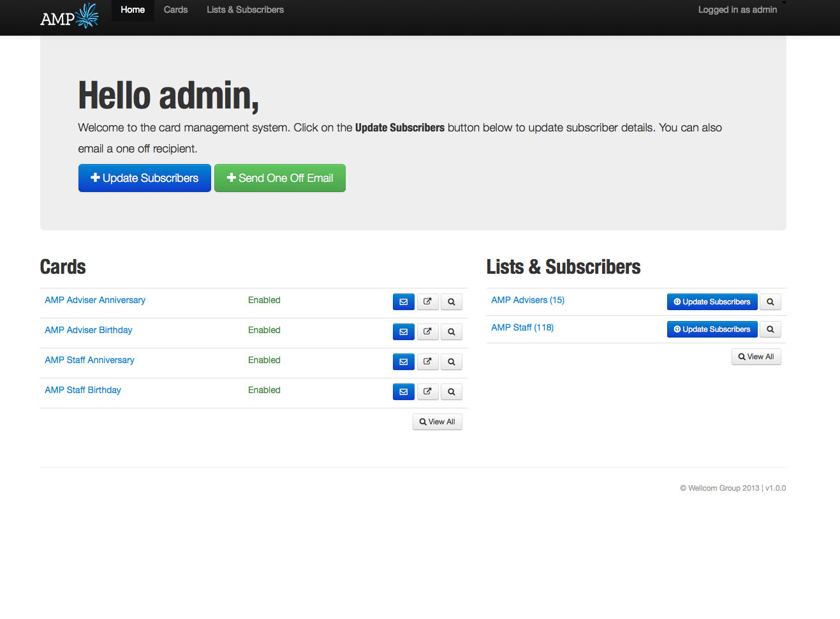Image resolution: width=840 pixels, height=619 pixels.
Task: Click envelope icon for AMP Staff Anniversary
Action: (403, 362)
